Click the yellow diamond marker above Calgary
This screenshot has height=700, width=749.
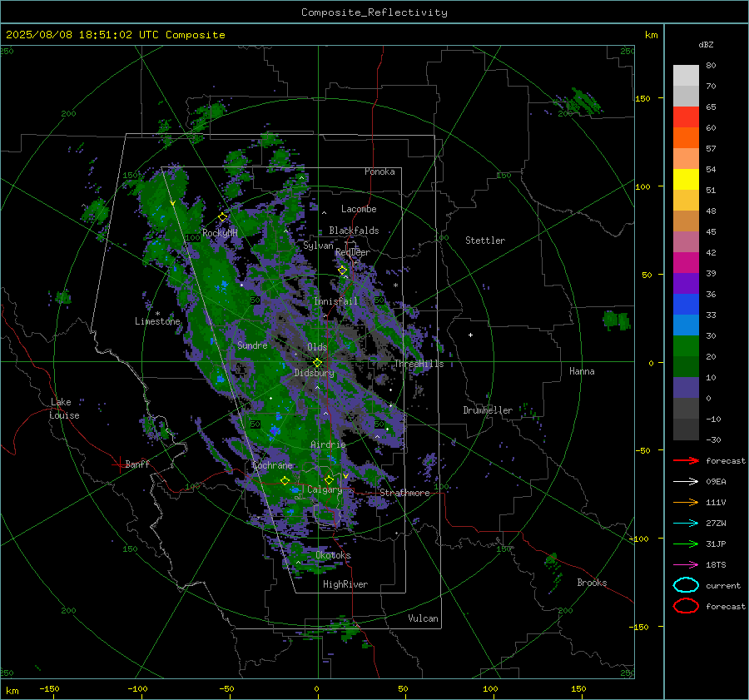(329, 479)
